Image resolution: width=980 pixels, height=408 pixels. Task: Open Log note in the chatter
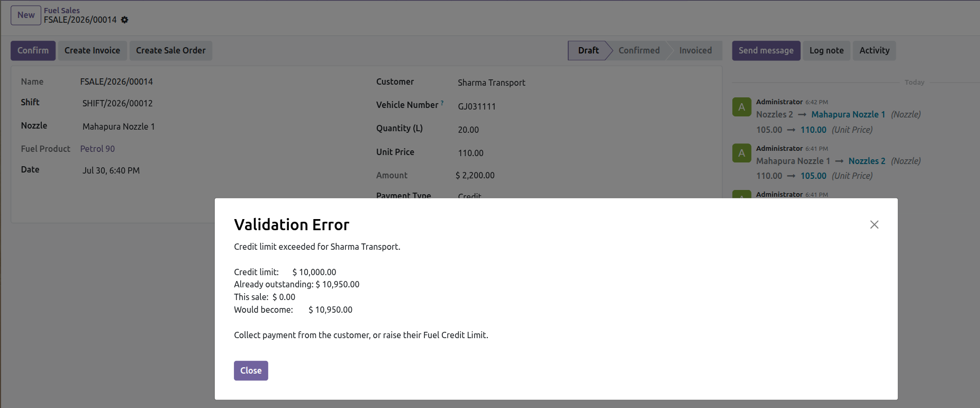point(827,51)
